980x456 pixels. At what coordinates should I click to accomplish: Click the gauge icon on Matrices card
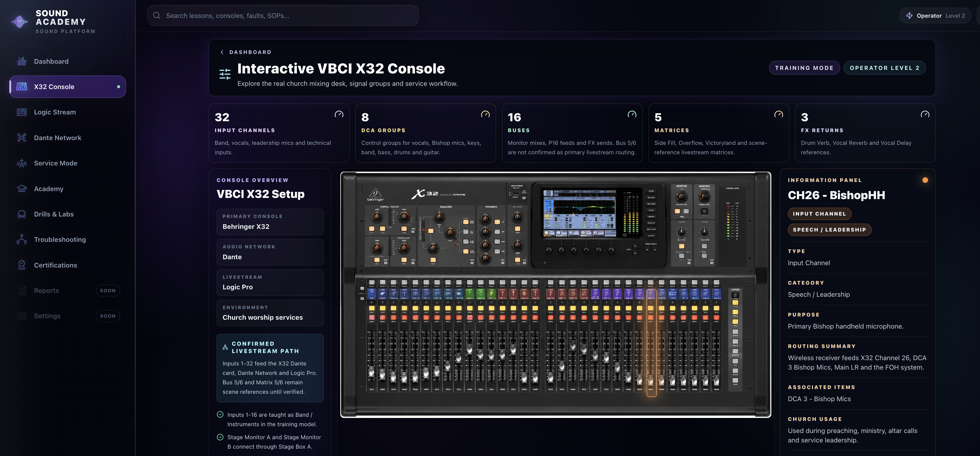pos(779,114)
